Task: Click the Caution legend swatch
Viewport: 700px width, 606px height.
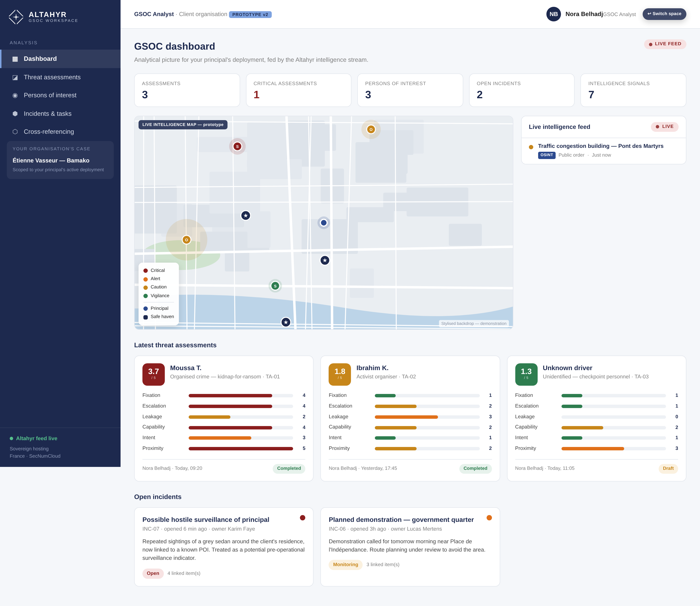Action: pyautogui.click(x=146, y=287)
